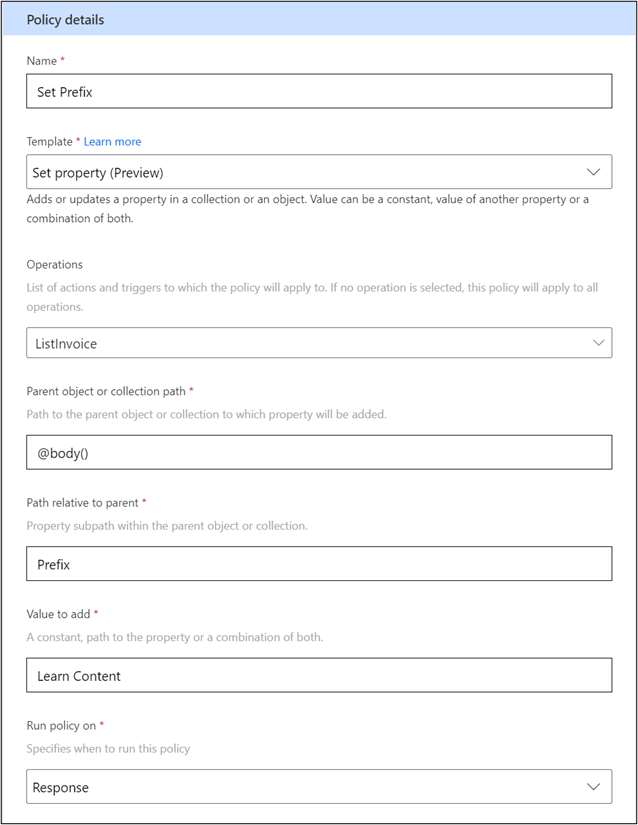Click the Operations section label
Screen dimensions: 638x825
click(x=55, y=265)
